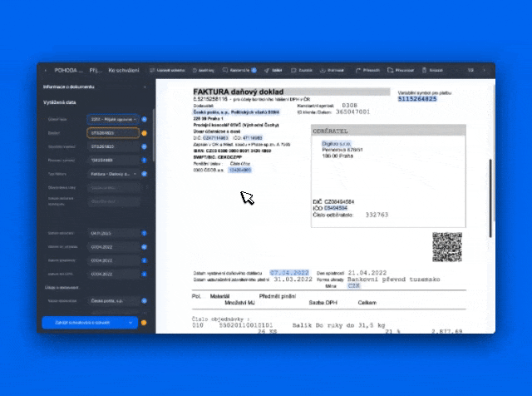
Task: Click the document viewer vertical scrollbar
Action: pos(490,198)
